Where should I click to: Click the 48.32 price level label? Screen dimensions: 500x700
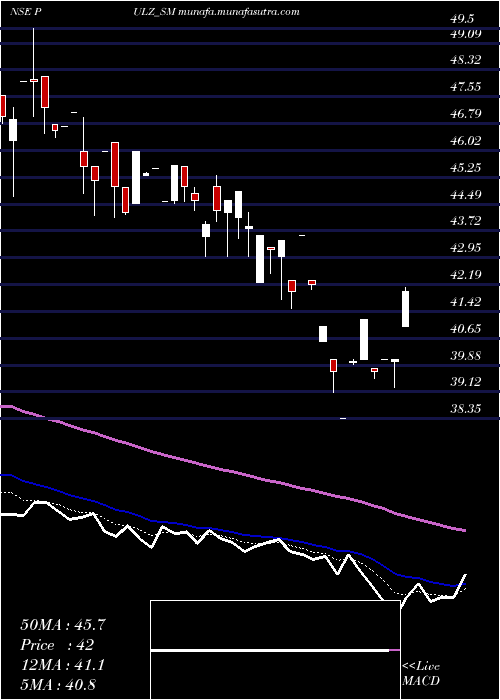465,60
